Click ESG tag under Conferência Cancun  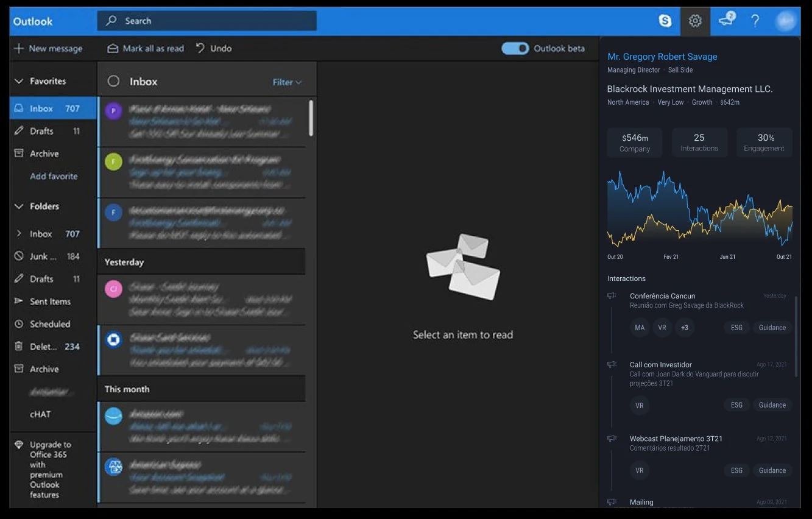736,328
